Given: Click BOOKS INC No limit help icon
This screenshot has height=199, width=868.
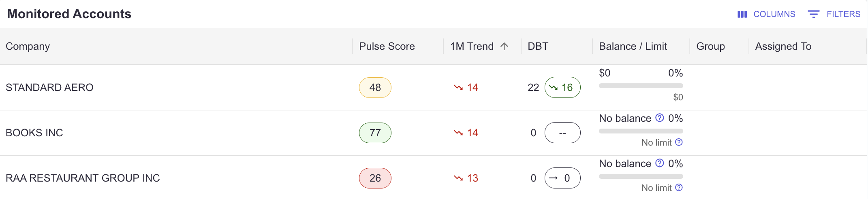Looking at the screenshot, I should tap(679, 142).
